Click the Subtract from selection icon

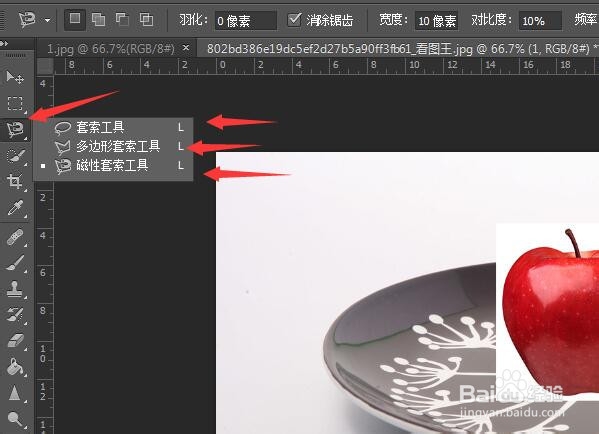coord(122,19)
